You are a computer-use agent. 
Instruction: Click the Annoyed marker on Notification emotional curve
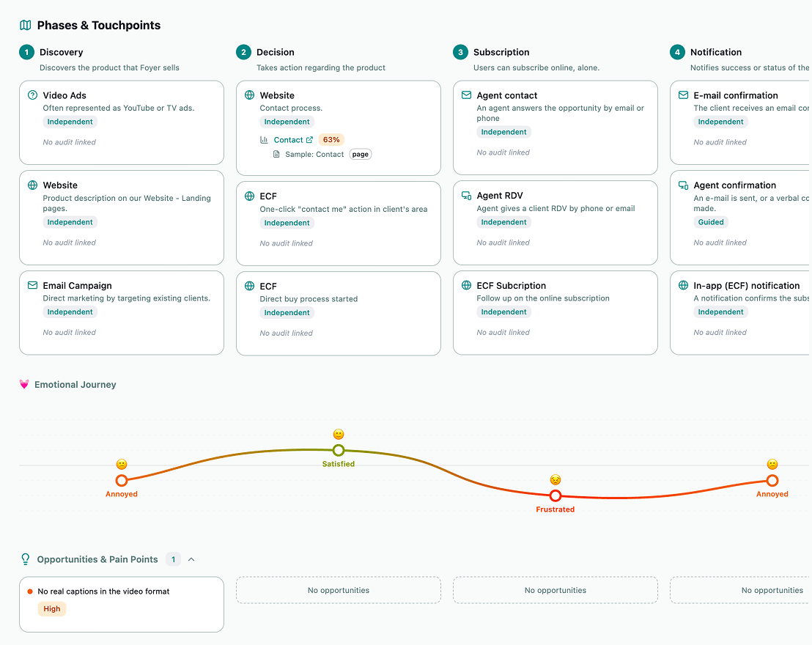772,481
